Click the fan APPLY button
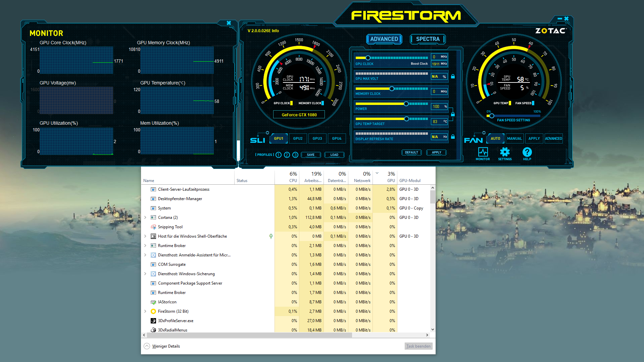 point(534,138)
